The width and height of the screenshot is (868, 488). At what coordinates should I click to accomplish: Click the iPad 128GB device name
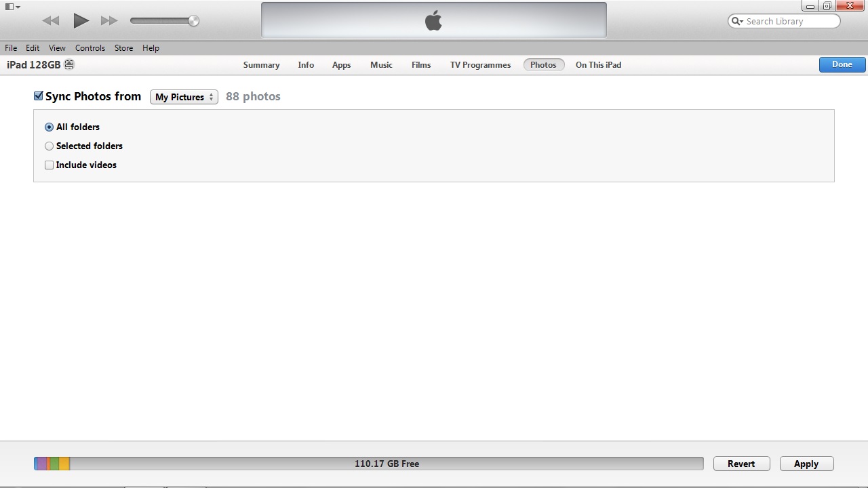(x=34, y=64)
